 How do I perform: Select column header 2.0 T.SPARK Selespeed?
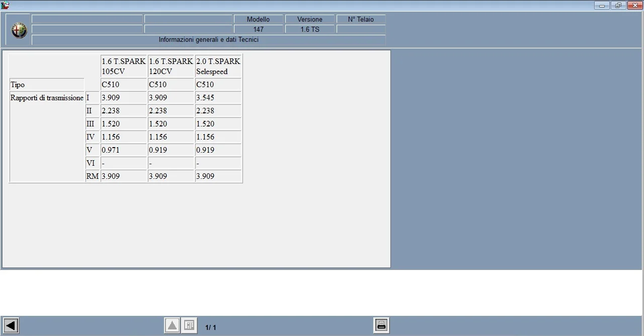click(218, 66)
